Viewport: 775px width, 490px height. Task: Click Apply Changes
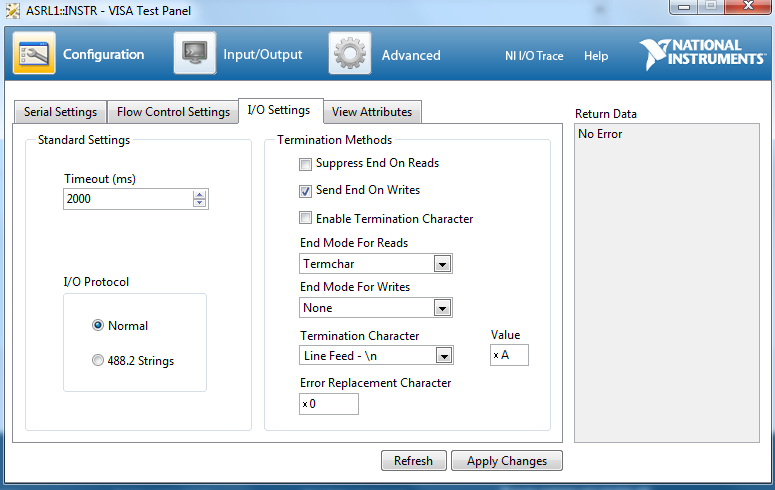pos(507,461)
